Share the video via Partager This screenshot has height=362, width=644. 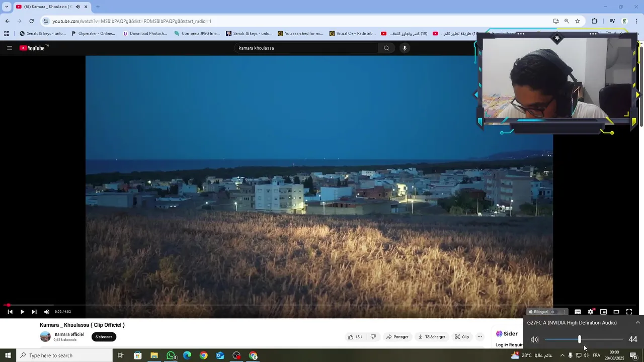(397, 337)
